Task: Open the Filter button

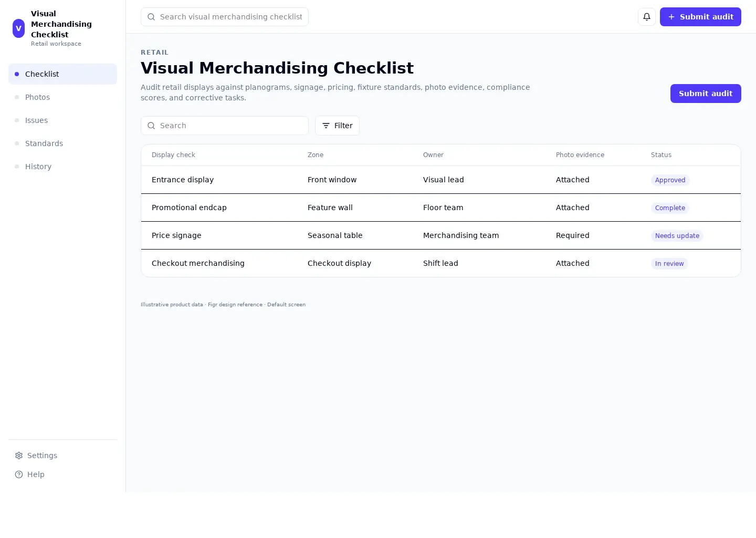Action: click(337, 126)
